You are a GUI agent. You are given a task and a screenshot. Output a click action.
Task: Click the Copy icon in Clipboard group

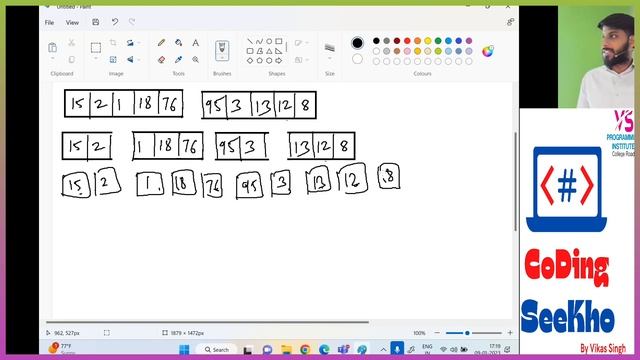(x=71, y=60)
